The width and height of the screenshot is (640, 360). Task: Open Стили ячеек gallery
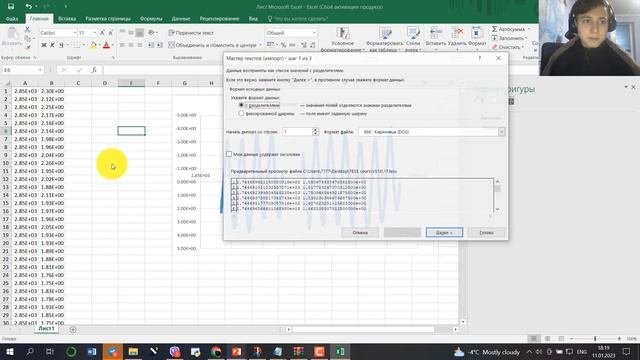pos(413,40)
